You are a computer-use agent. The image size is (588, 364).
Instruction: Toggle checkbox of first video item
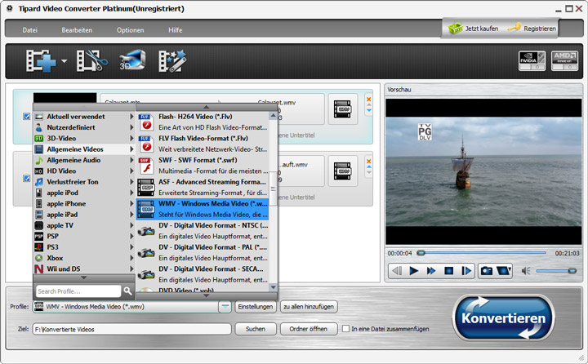pos(27,117)
